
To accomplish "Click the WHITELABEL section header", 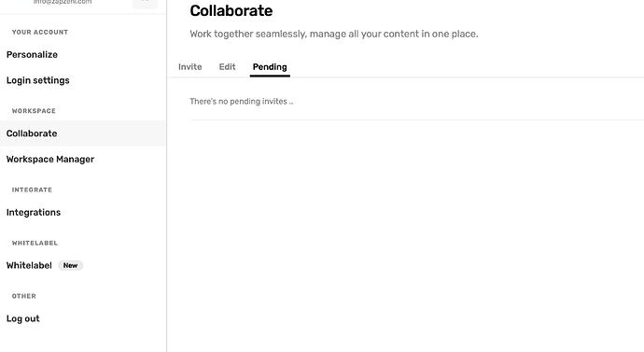I will point(35,243).
